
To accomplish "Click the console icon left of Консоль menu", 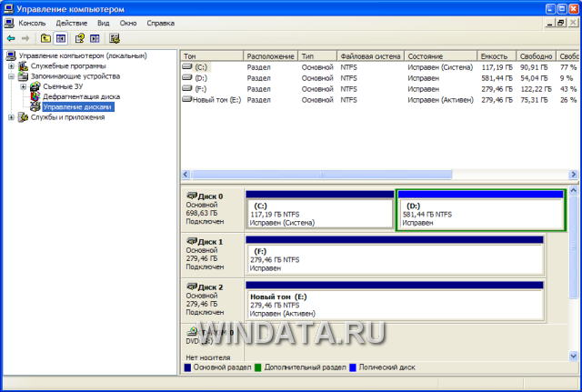I will click(x=9, y=23).
